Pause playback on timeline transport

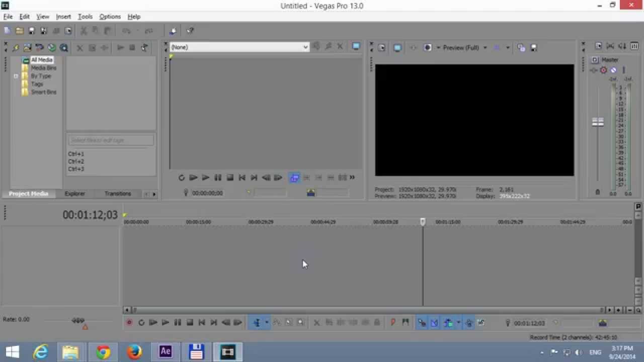coord(178,323)
